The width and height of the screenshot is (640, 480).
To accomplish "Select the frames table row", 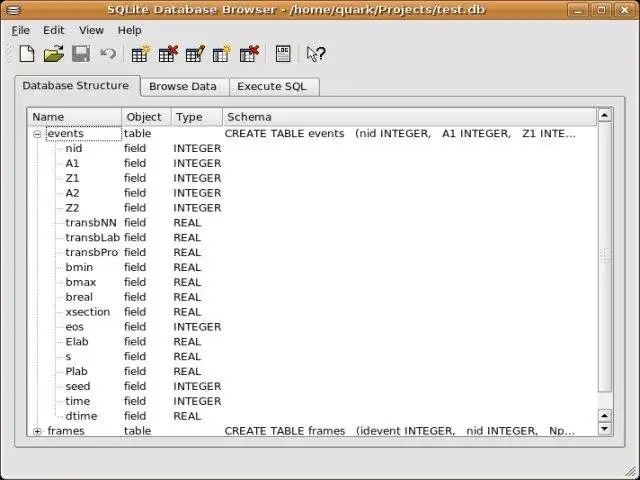I will coord(312,431).
